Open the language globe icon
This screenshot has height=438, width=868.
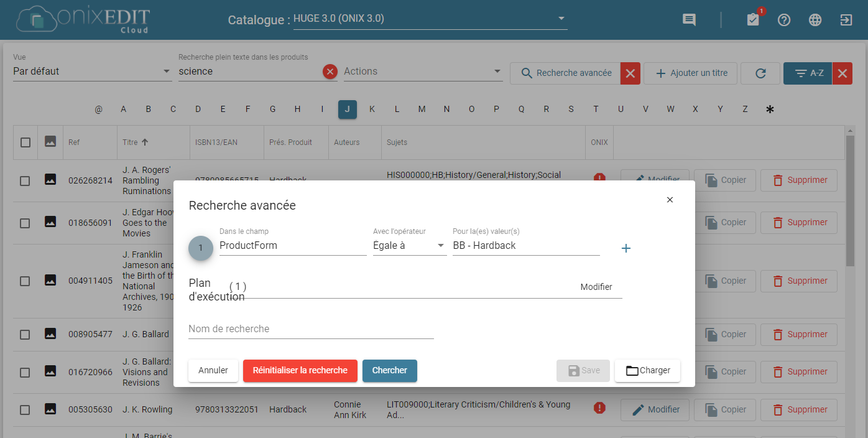pyautogui.click(x=815, y=20)
